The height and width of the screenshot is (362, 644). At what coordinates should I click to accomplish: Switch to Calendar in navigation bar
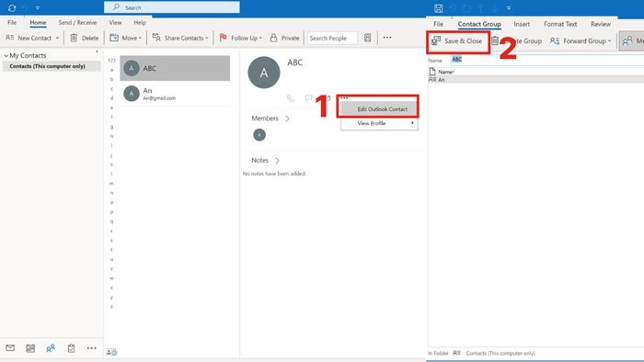coord(30,348)
